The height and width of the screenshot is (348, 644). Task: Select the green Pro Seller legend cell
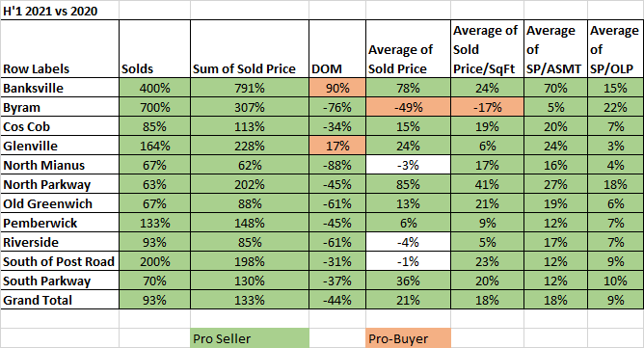click(x=250, y=338)
